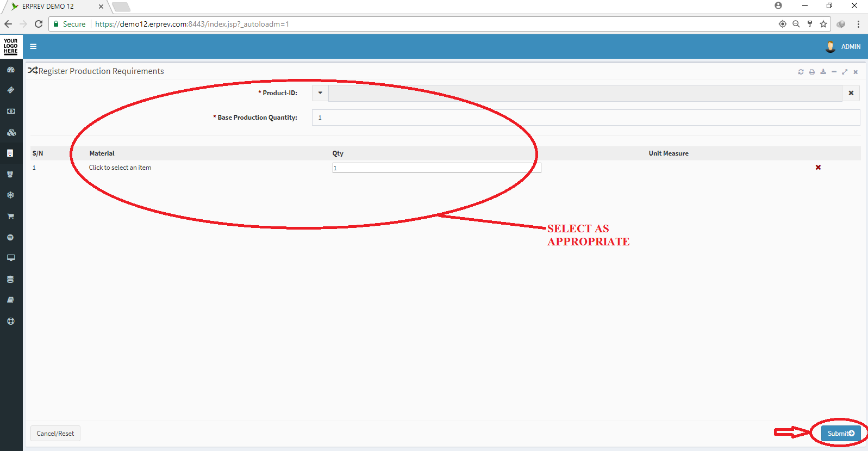Click the address bar URL
This screenshot has height=451, width=868.
(192, 24)
